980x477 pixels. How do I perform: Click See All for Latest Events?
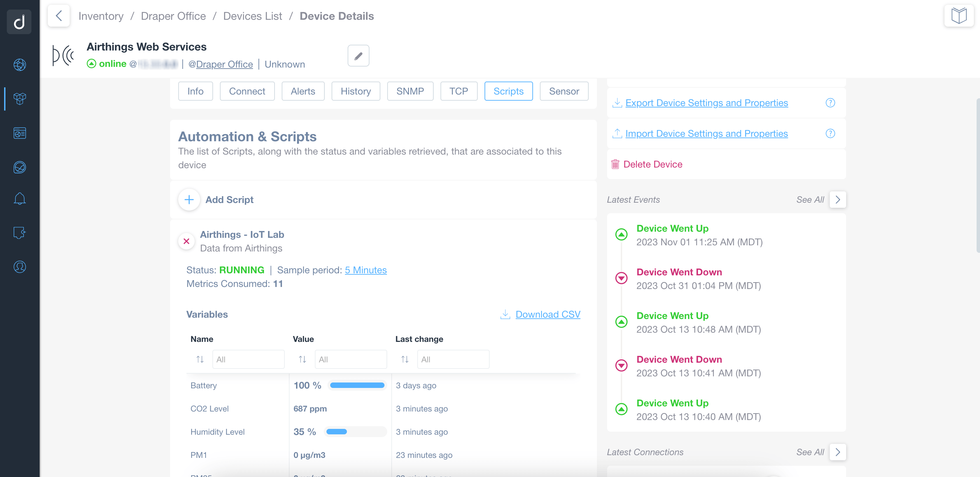810,200
